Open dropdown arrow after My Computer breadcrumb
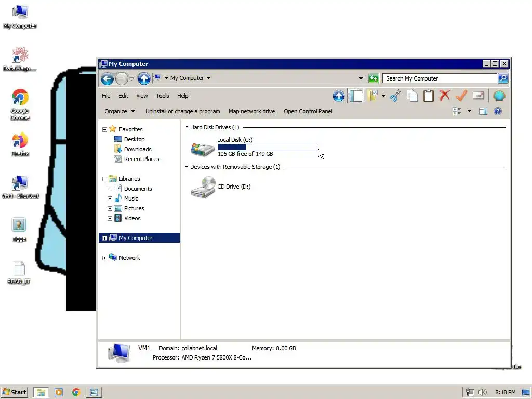The image size is (532, 399). pos(208,78)
